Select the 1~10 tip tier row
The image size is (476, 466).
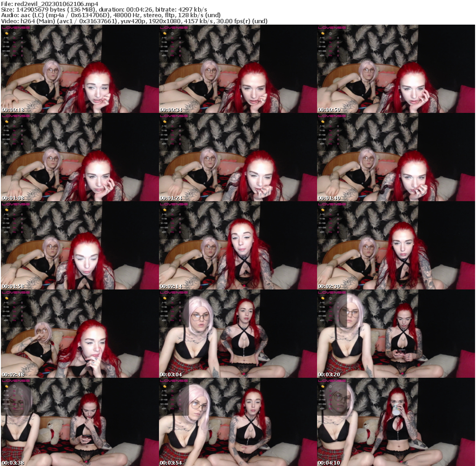pos(6,38)
